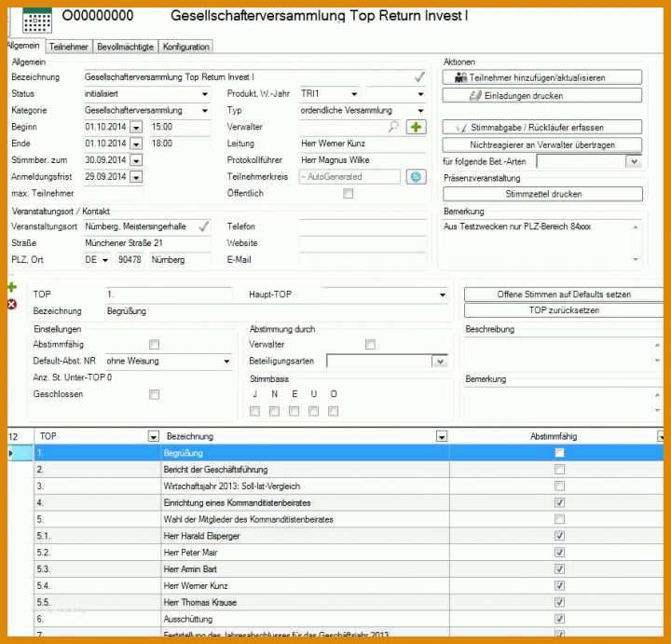Click Offene Stimmen auf Defaults setzen
This screenshot has width=671, height=644.
pyautogui.click(x=564, y=295)
